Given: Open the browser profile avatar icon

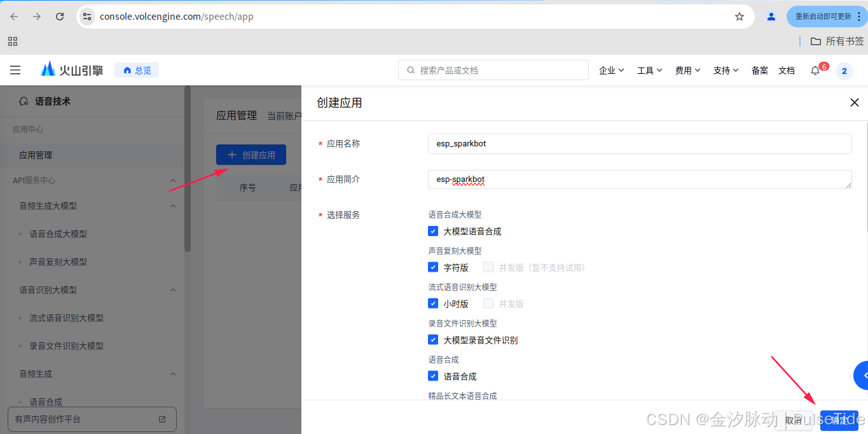Looking at the screenshot, I should point(771,17).
